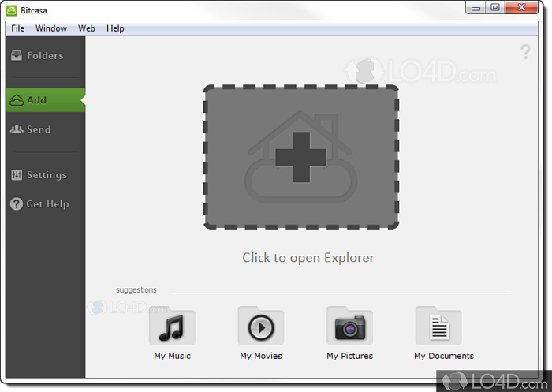Click the My Music label
552x392 pixels.
pyautogui.click(x=172, y=356)
